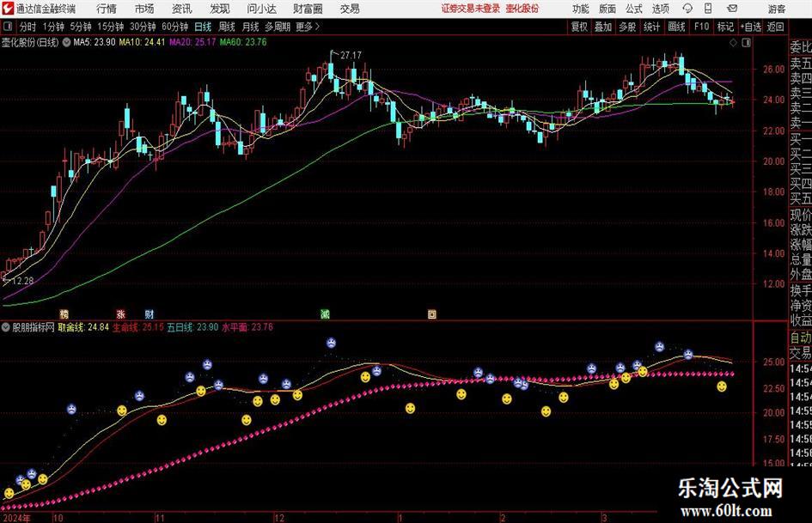Click the 叠加 overlay button

603,27
